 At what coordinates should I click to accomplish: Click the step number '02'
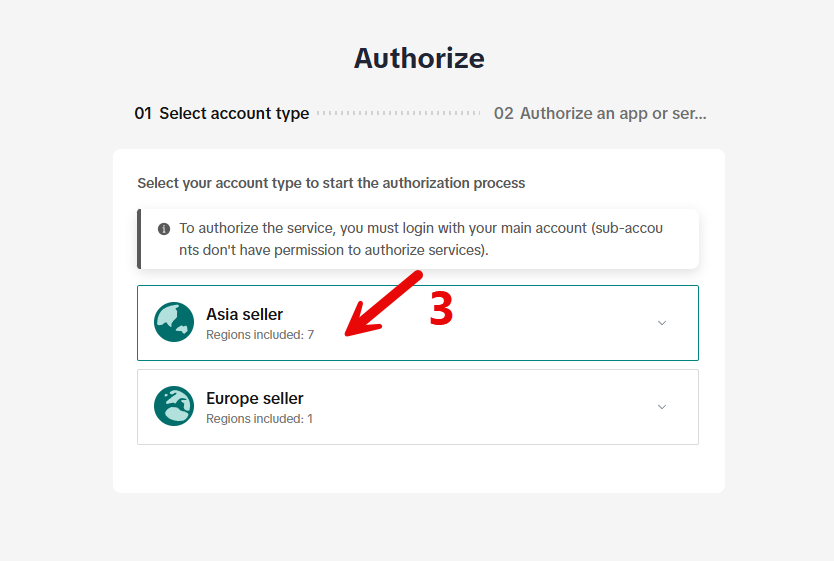point(504,114)
